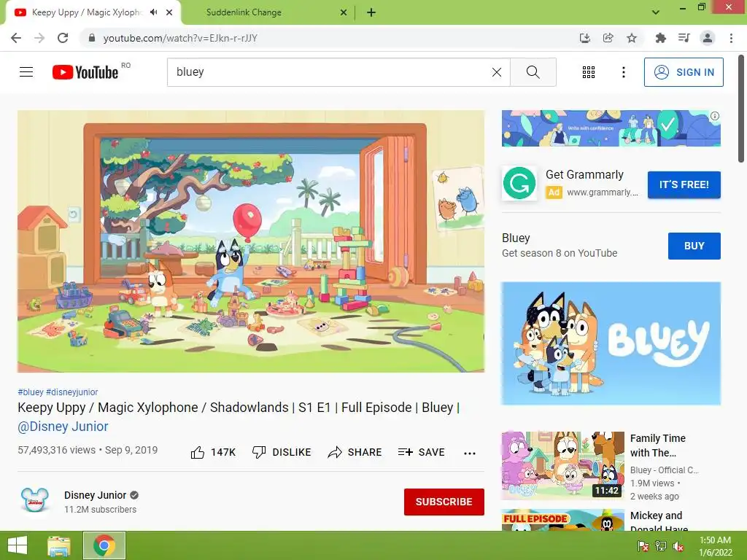This screenshot has width=747, height=560.
Task: Open Chrome extensions puzzle icon
Action: (660, 38)
